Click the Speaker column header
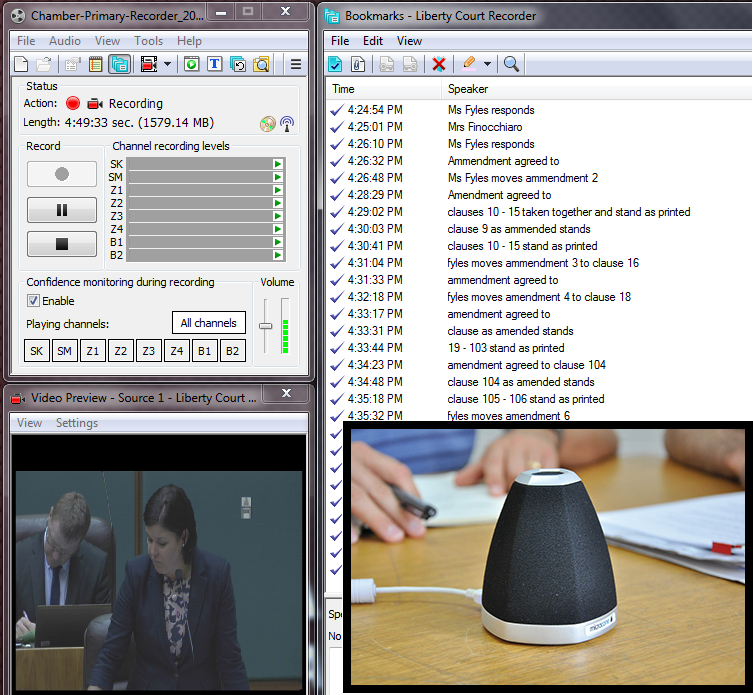The height and width of the screenshot is (695, 753). (597, 89)
